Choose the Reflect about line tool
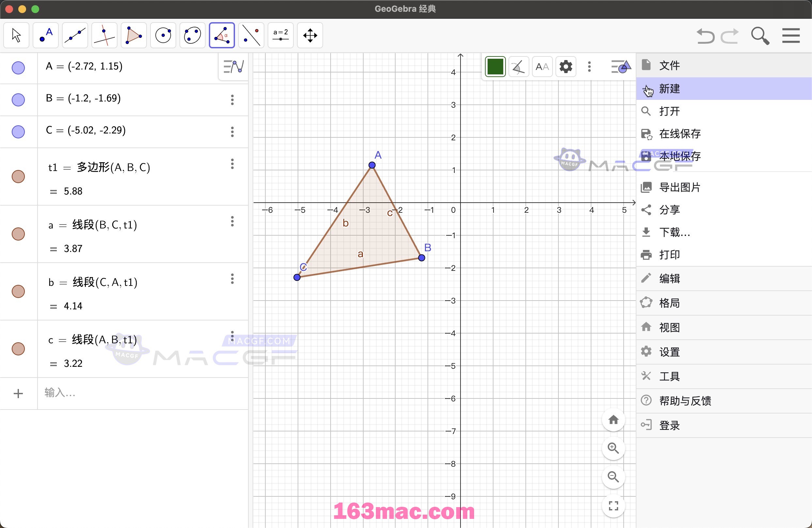Viewport: 812px width, 528px height. pyautogui.click(x=251, y=35)
